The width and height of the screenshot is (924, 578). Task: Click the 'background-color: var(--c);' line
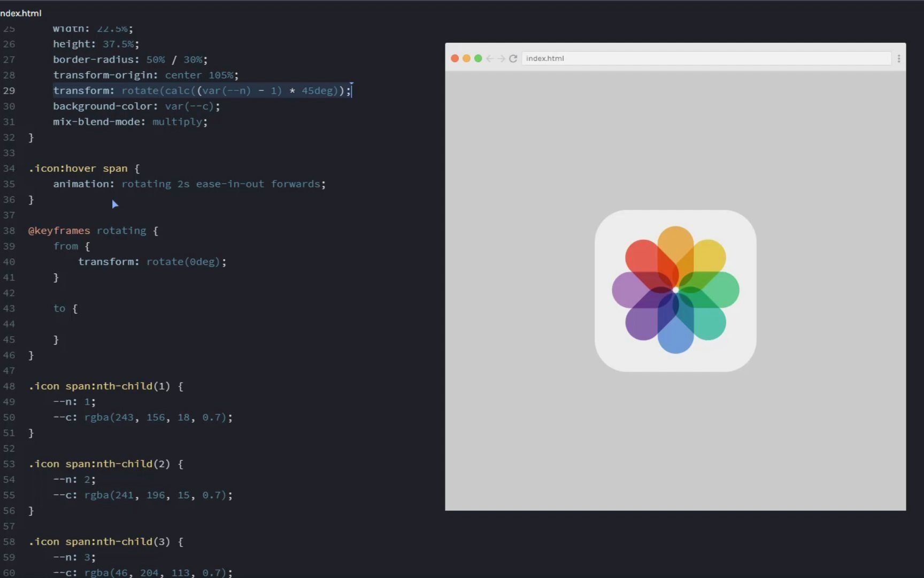(x=136, y=106)
